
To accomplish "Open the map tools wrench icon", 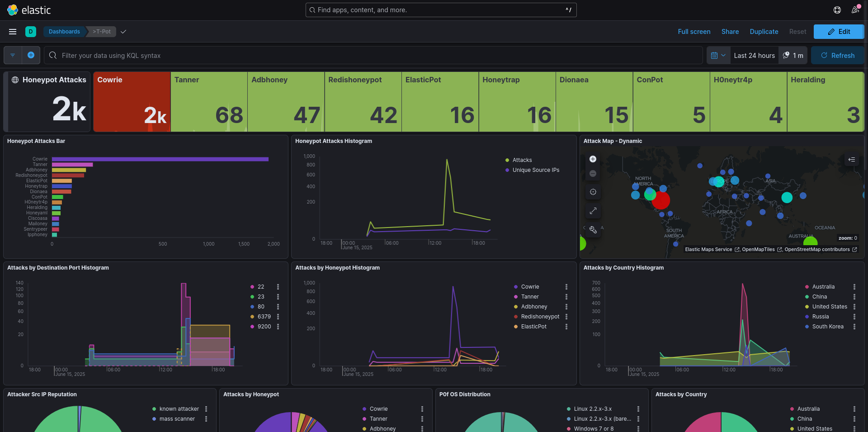I will tap(593, 230).
